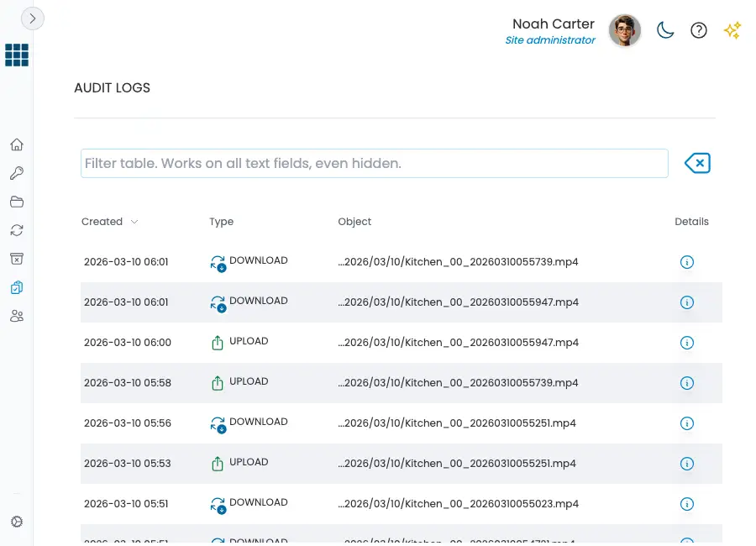Switch to the Details column header
The height and width of the screenshot is (546, 756).
click(691, 222)
